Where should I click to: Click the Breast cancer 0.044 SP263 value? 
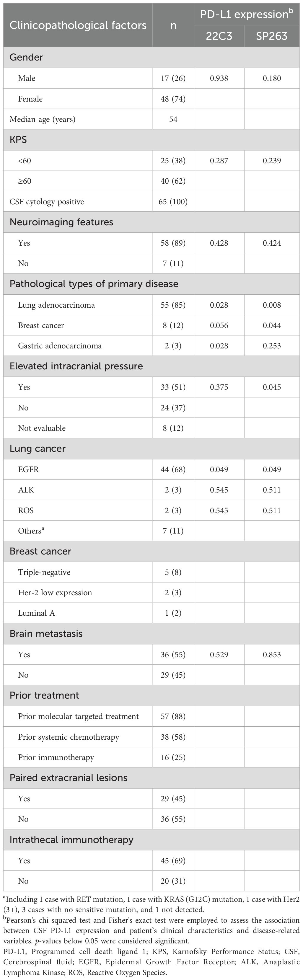[272, 325]
